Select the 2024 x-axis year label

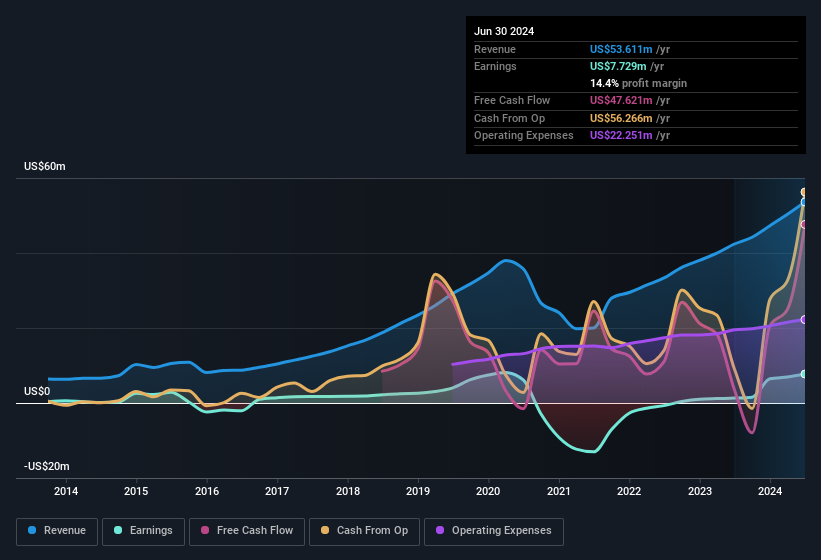click(770, 491)
